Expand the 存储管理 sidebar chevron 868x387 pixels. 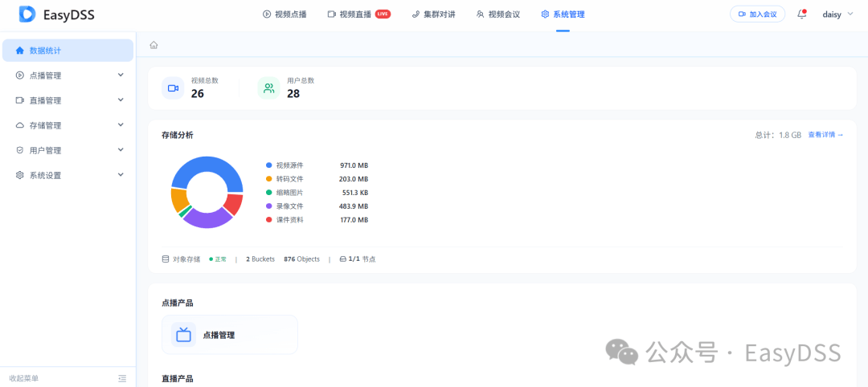pos(121,125)
